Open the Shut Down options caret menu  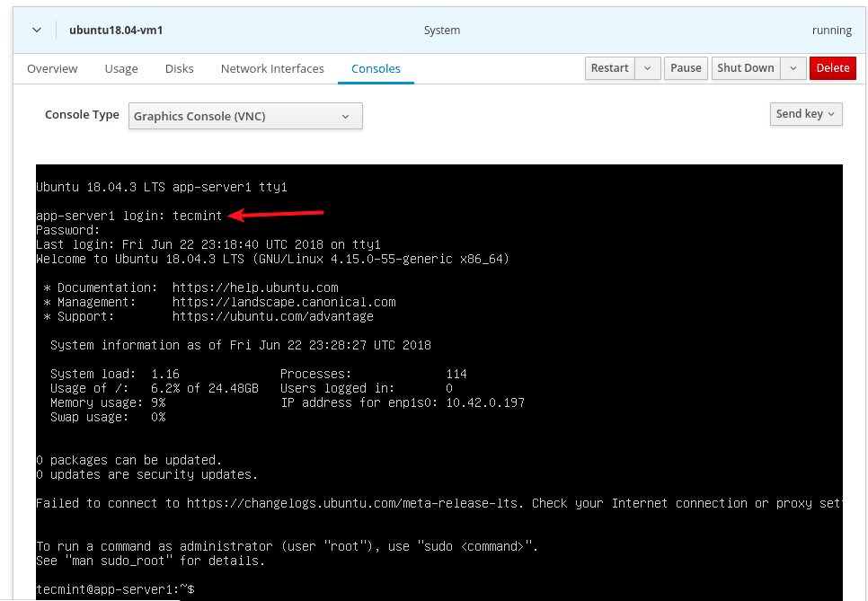(793, 67)
